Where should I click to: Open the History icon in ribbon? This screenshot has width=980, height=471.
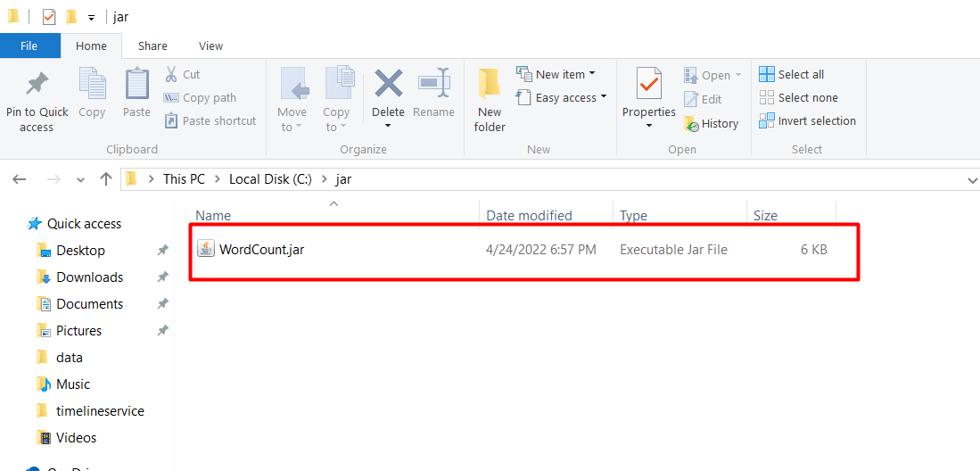[691, 124]
